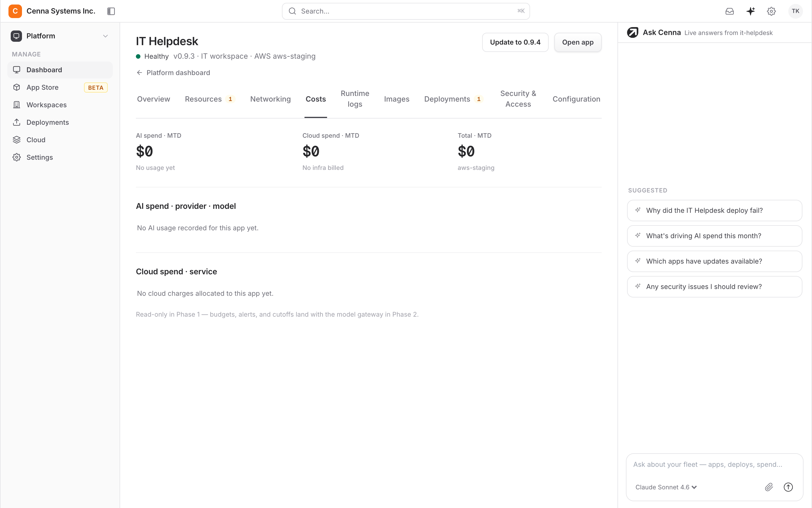The height and width of the screenshot is (508, 812).
Task: Click the Update to 0.9.4 button
Action: (x=515, y=42)
